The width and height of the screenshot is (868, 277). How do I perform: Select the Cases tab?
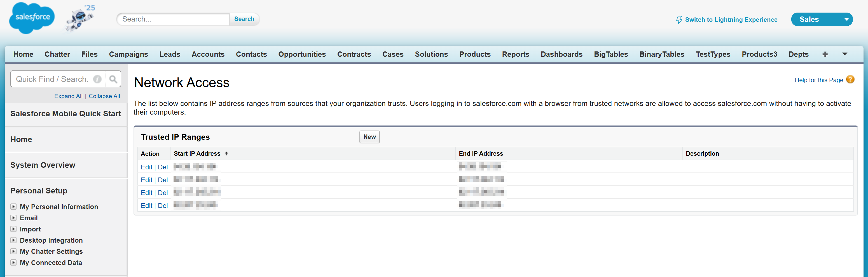coord(393,54)
